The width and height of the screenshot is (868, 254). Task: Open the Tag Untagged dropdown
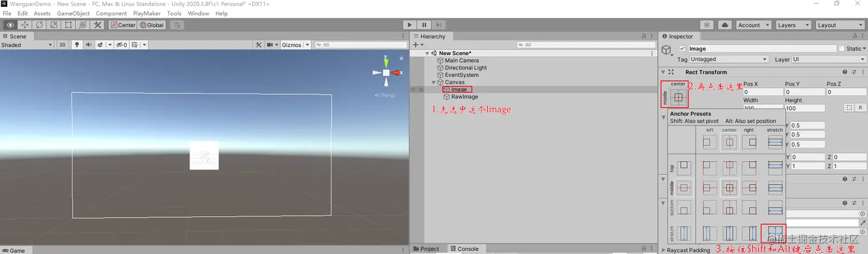(728, 59)
